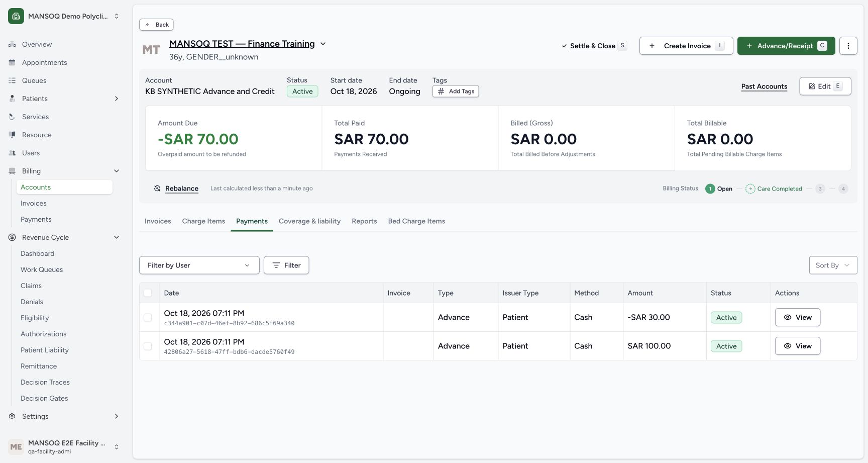Click the Revenue Cycle dollar icon
Viewport: 868px width, 463px height.
[x=12, y=237]
